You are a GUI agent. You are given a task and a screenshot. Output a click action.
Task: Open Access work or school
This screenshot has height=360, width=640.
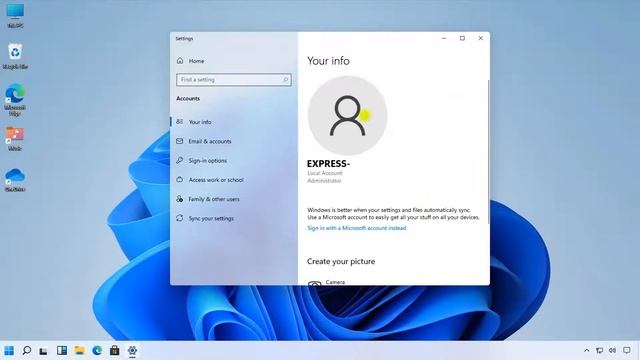[216, 180]
